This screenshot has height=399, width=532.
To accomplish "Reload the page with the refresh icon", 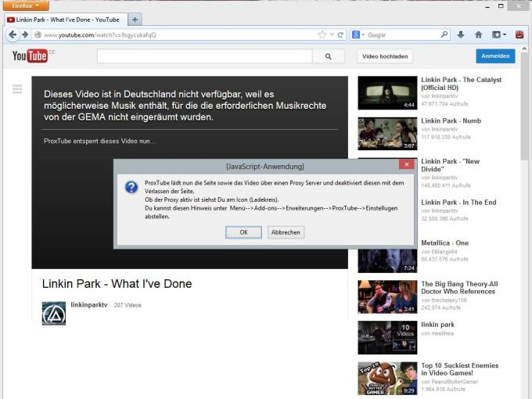I will point(340,34).
